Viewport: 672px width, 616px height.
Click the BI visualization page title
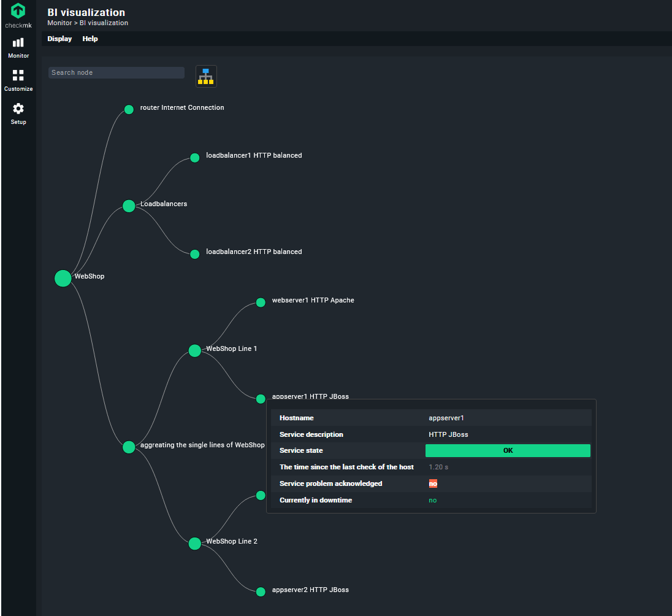[x=86, y=12]
